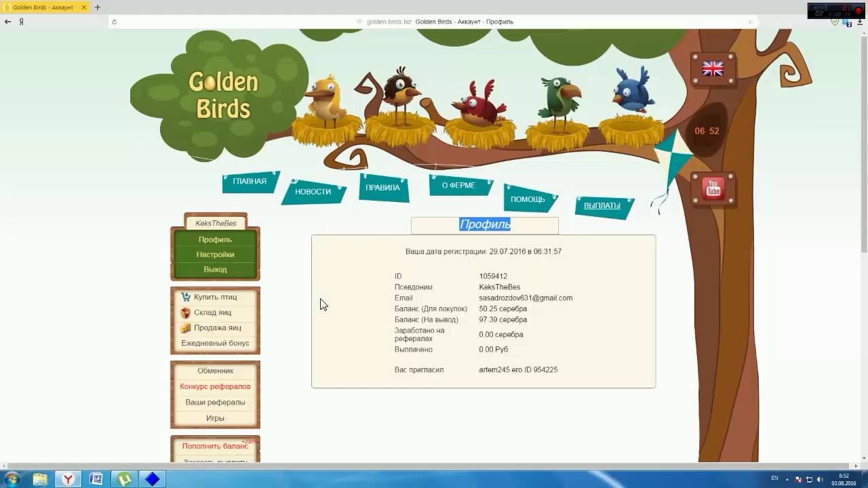Click the 06 52 clock in tree hollow
The width and height of the screenshot is (868, 488).
click(707, 131)
